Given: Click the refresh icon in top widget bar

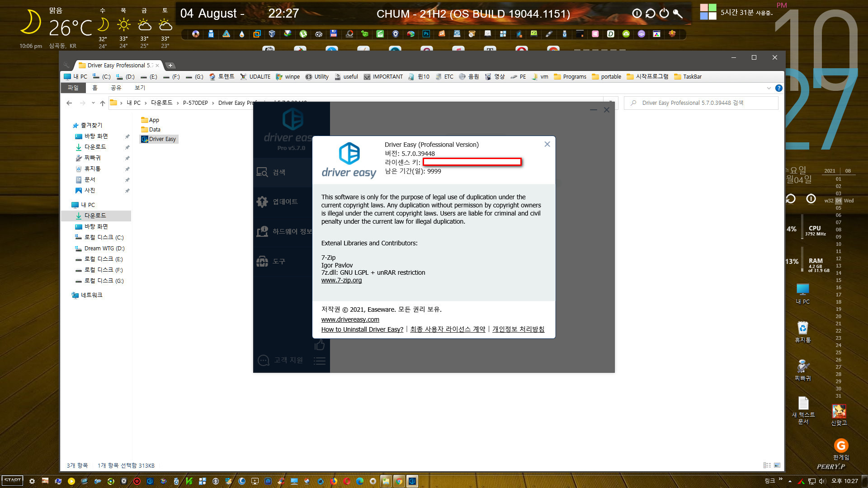Looking at the screenshot, I should coord(650,13).
